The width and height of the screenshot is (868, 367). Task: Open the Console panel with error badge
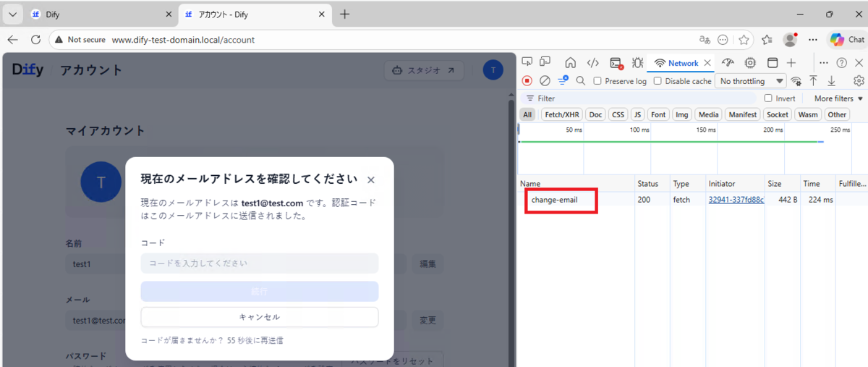[x=616, y=63]
